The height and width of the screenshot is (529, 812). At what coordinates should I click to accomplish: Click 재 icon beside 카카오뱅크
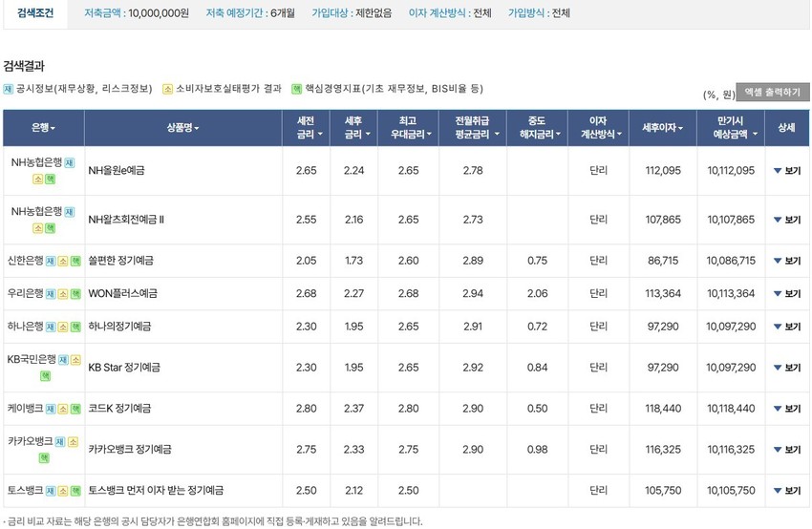tap(60, 441)
